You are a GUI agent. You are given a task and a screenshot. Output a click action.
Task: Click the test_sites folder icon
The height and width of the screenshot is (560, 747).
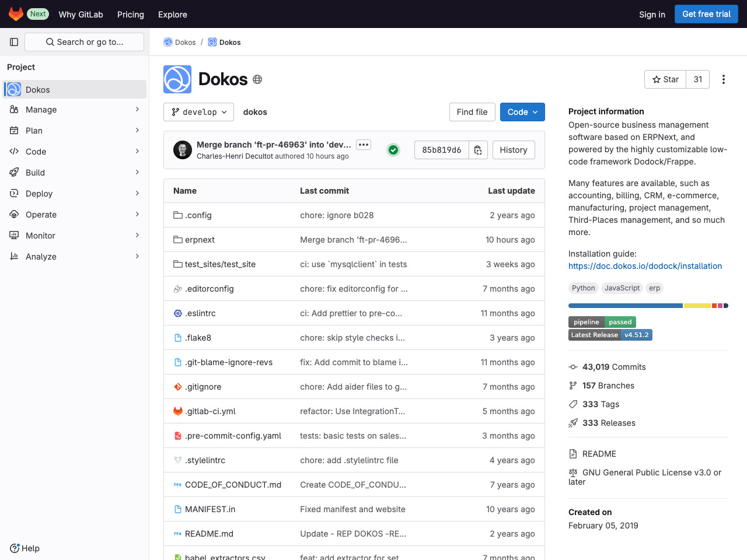(x=178, y=264)
